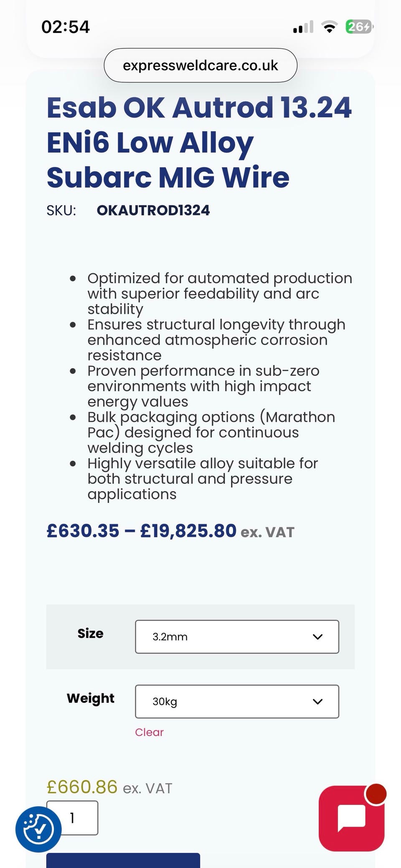Clear the selected product options
Image resolution: width=401 pixels, height=868 pixels.
click(149, 732)
